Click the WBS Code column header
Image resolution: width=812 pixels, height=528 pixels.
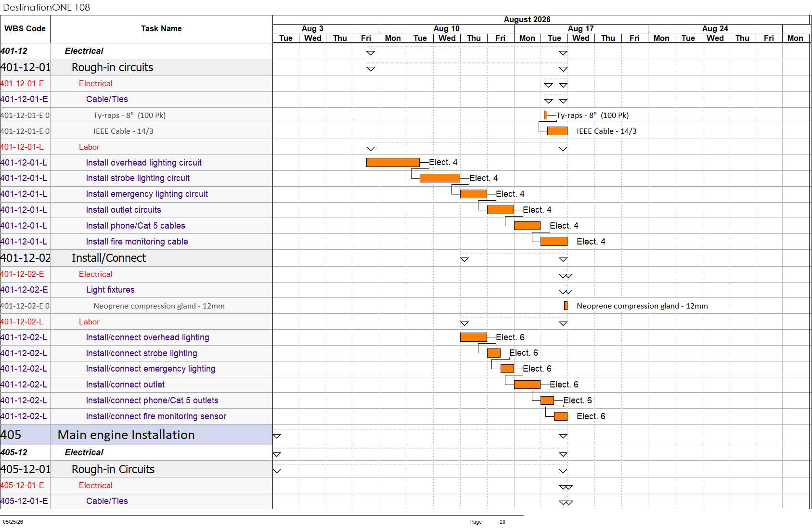click(x=25, y=29)
